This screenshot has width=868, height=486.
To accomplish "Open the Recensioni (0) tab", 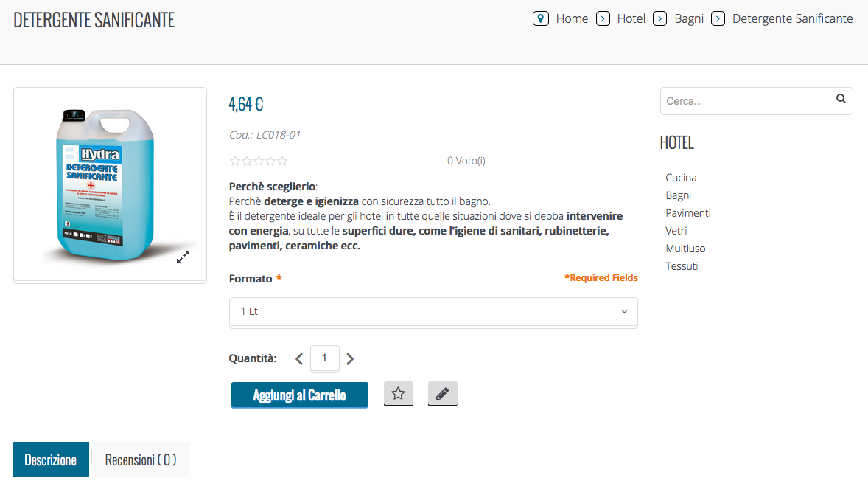I will [141, 459].
